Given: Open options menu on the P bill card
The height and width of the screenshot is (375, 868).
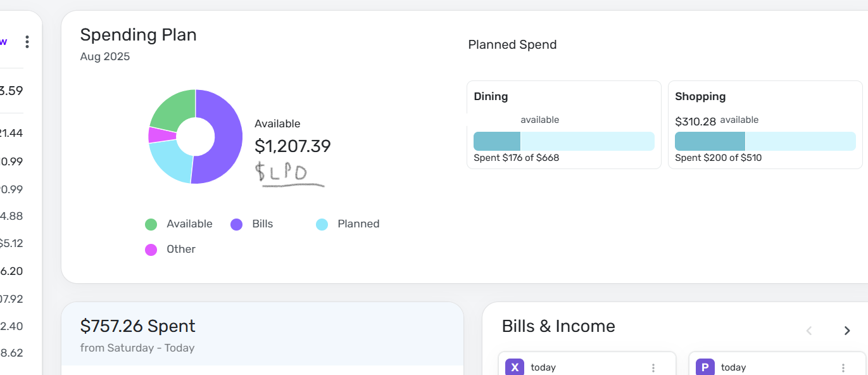Looking at the screenshot, I should click(843, 367).
